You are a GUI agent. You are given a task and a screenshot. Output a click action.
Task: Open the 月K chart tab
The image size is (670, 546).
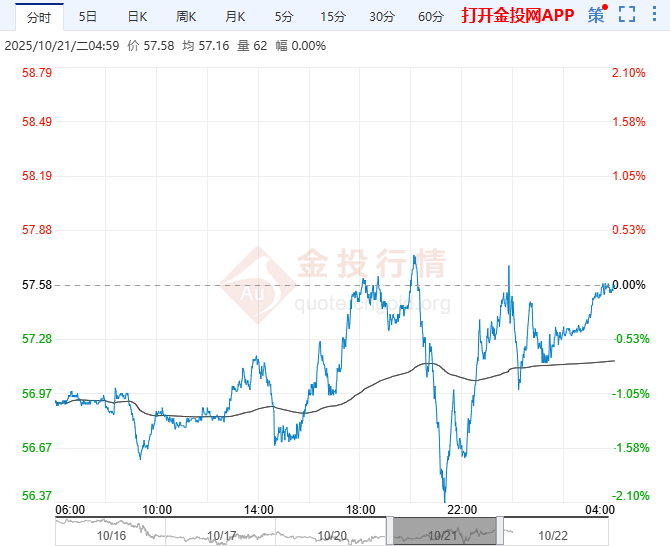pyautogui.click(x=235, y=17)
